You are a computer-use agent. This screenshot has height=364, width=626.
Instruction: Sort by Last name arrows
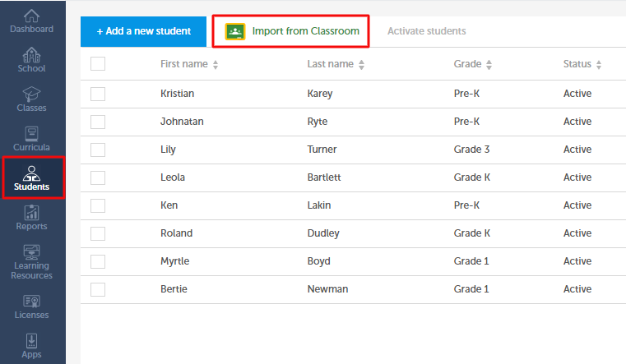click(x=361, y=65)
